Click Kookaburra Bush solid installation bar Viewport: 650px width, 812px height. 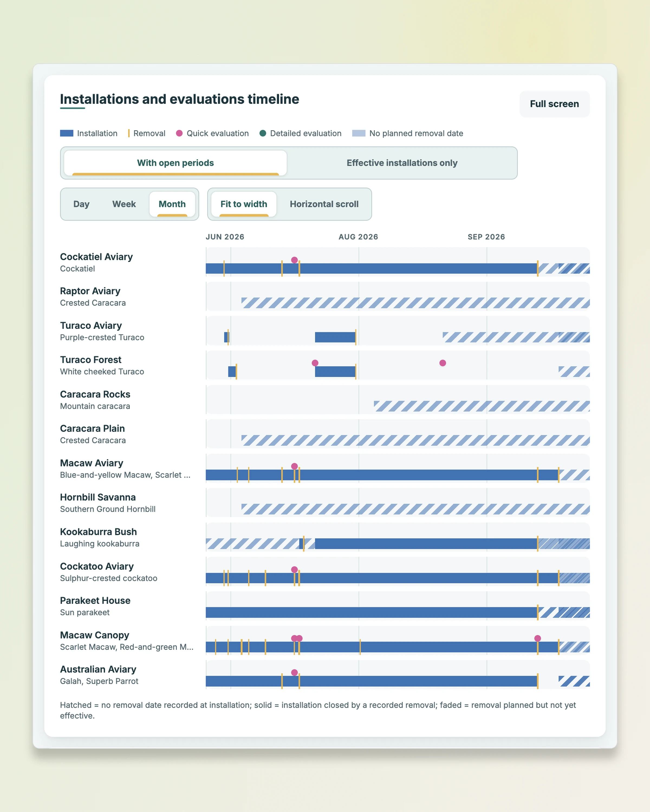(426, 543)
